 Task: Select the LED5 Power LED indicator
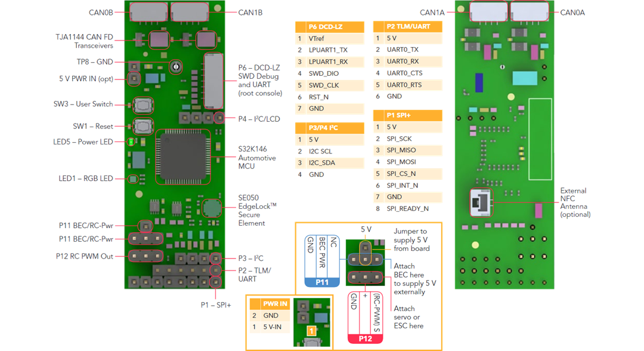point(130,142)
